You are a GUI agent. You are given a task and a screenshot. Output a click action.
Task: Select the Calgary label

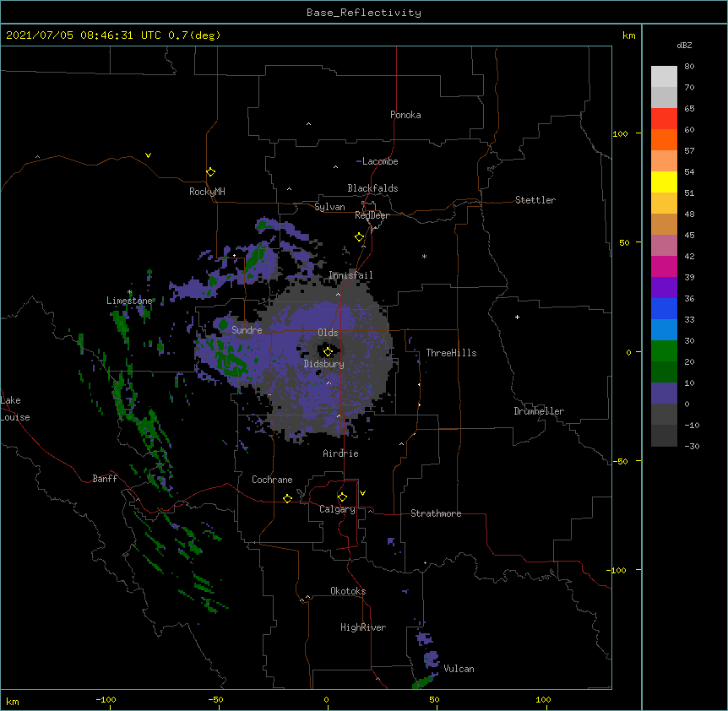coord(337,509)
